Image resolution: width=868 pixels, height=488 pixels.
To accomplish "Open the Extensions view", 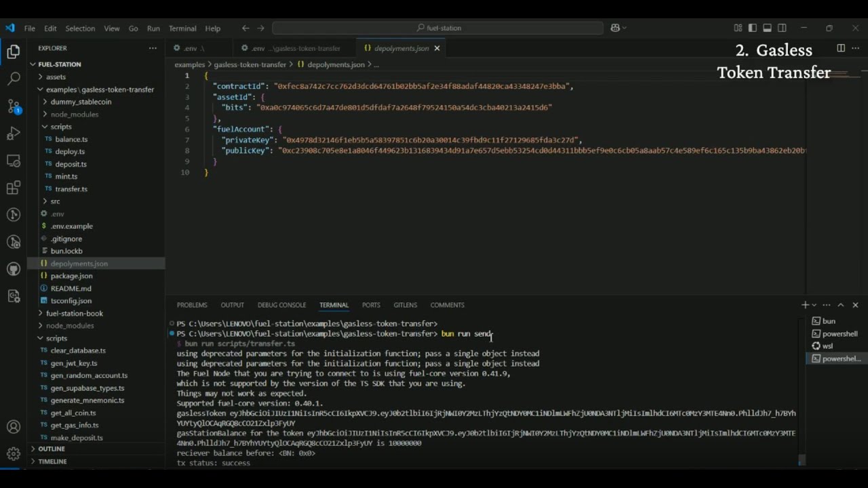I will pos(14,188).
